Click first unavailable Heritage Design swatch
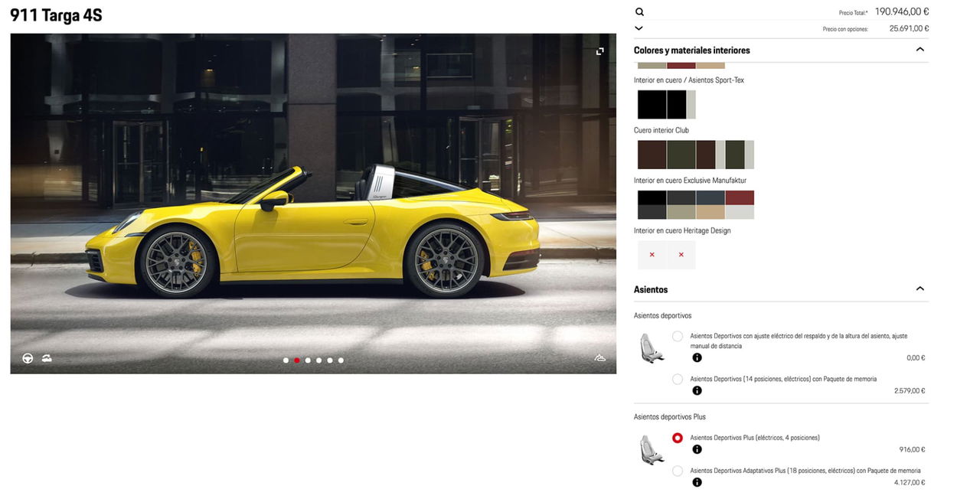980x502 pixels. pos(652,255)
